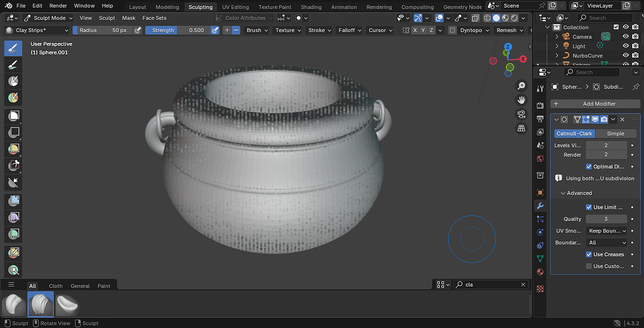Toggle X-ray display in header
This screenshot has width=644, height=328.
475,18
